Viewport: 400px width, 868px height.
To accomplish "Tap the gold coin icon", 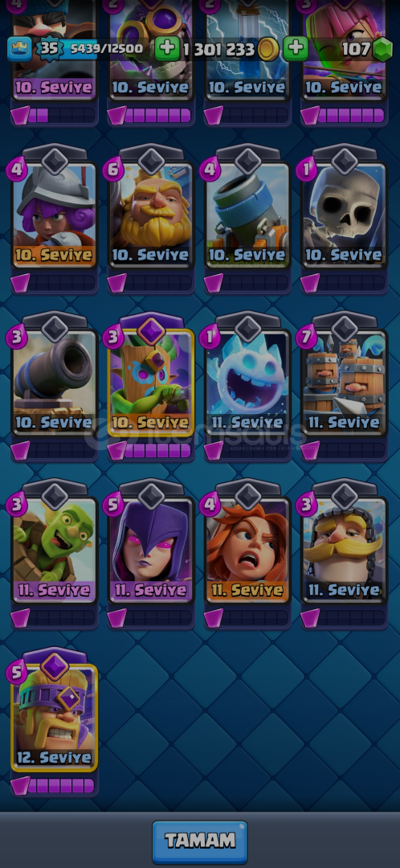I will coord(268,50).
